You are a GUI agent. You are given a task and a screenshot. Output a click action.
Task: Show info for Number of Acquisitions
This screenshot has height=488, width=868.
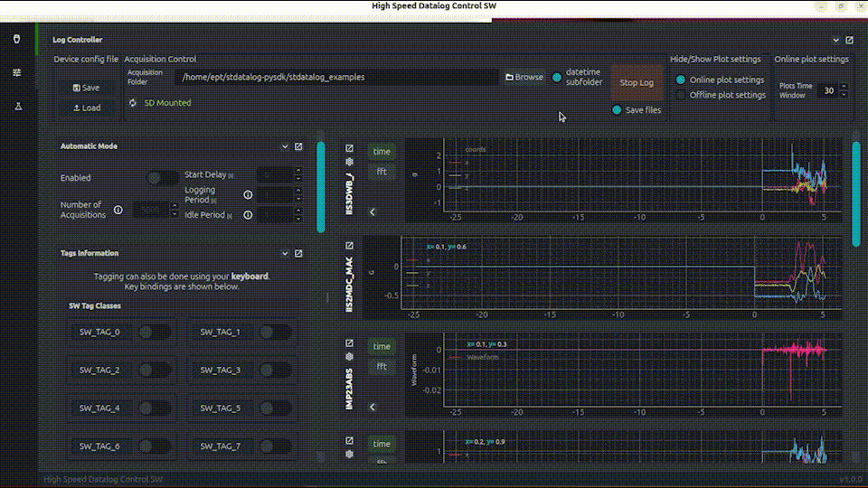point(118,210)
